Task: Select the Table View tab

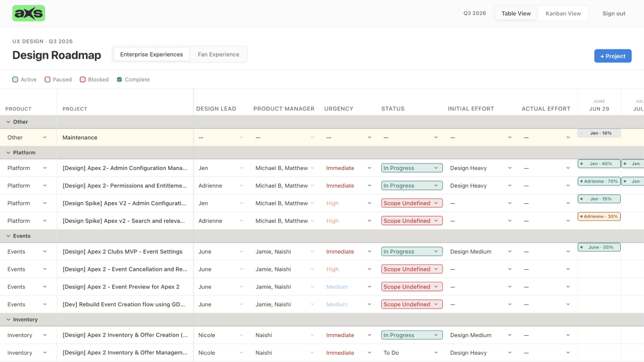Action: point(516,14)
